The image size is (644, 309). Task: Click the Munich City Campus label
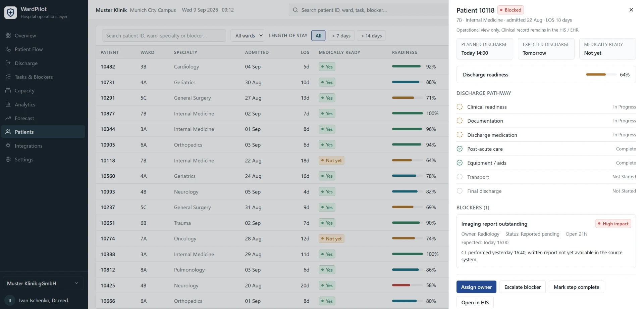[x=153, y=10]
